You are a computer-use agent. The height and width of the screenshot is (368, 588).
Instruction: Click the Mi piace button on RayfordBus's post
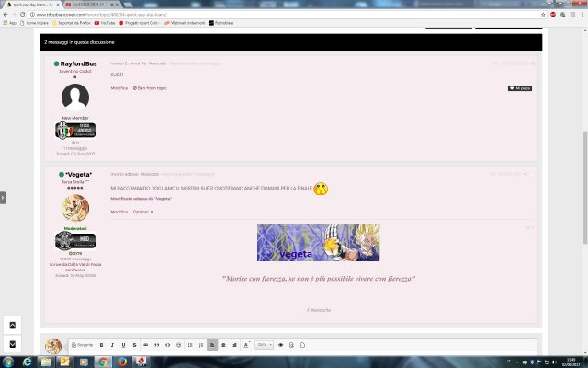pos(520,88)
